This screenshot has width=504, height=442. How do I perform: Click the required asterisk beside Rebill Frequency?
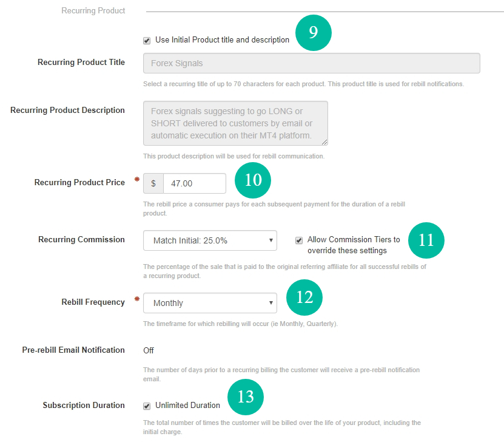[x=136, y=298]
